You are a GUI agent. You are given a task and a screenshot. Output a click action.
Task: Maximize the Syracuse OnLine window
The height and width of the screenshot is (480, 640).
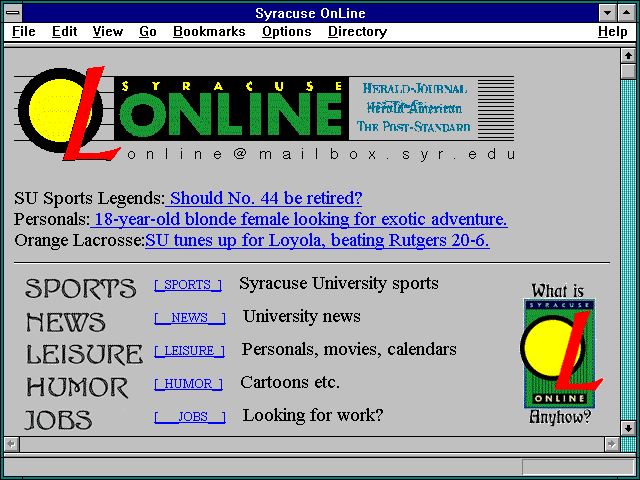point(627,13)
